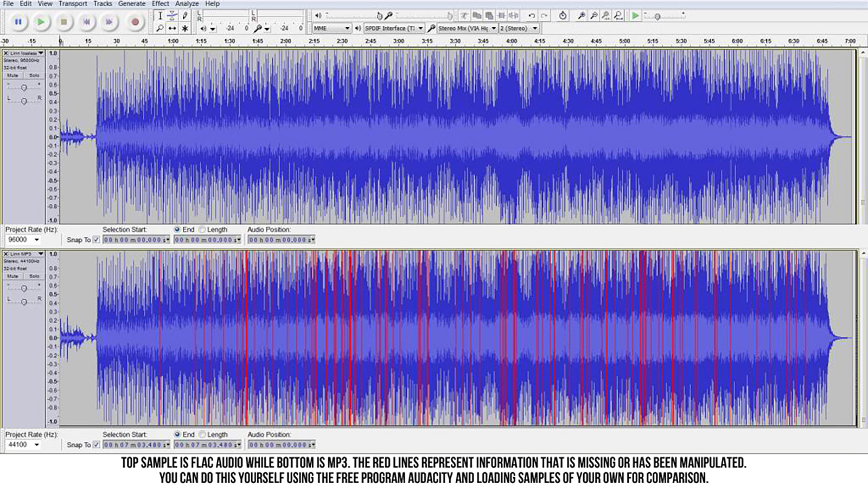Image resolution: width=868 pixels, height=488 pixels.
Task: Open the Edit menu
Action: pos(25,3)
